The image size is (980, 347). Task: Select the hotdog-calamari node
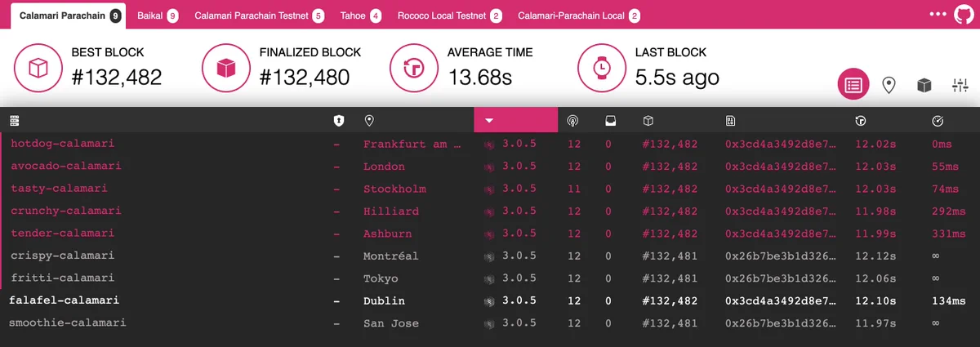[62, 144]
